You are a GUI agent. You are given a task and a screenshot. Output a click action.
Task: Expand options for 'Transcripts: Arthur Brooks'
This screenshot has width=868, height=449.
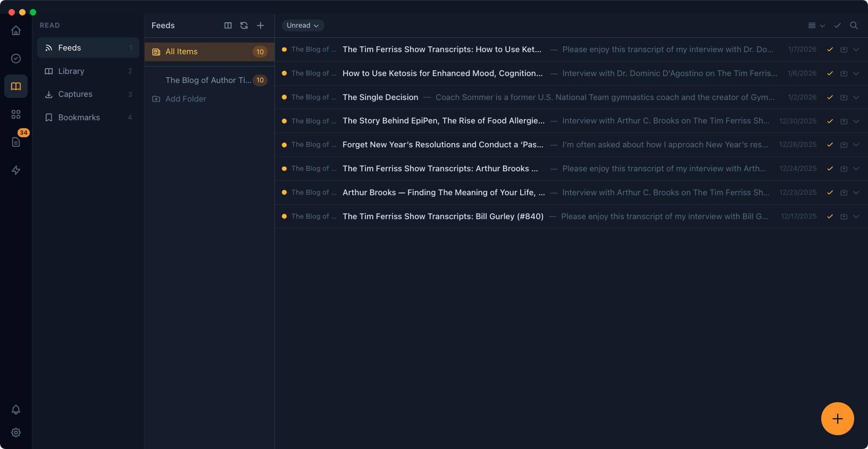[x=856, y=169]
